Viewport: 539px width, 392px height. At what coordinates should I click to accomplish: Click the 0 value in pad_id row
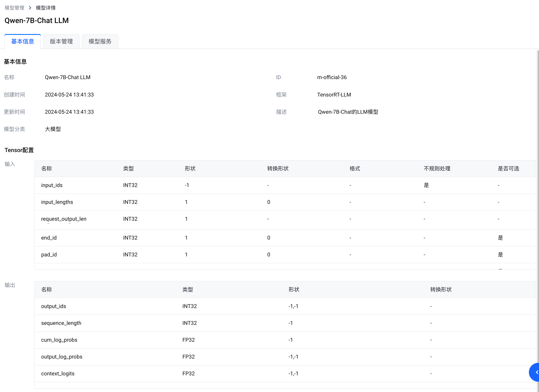(269, 255)
